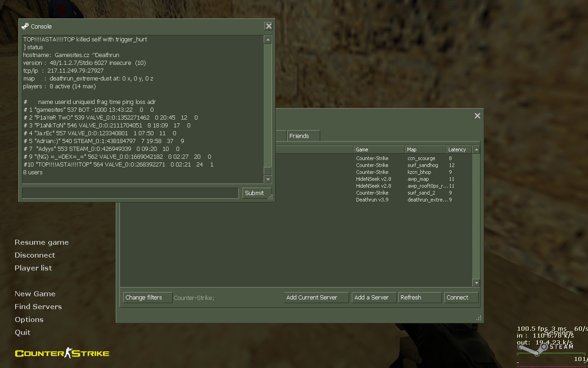Click the hostname line in console
Viewport: 588px width, 368px height.
(x=71, y=55)
